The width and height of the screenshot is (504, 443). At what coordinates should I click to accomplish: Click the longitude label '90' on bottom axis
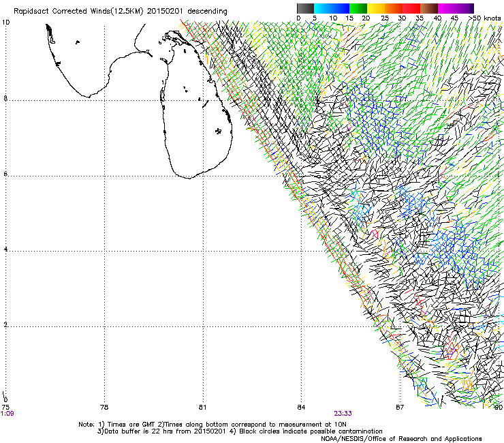499,407
